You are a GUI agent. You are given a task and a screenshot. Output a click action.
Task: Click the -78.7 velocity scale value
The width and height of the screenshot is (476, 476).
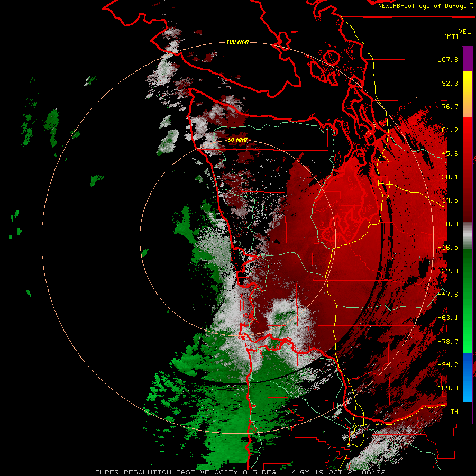click(448, 342)
